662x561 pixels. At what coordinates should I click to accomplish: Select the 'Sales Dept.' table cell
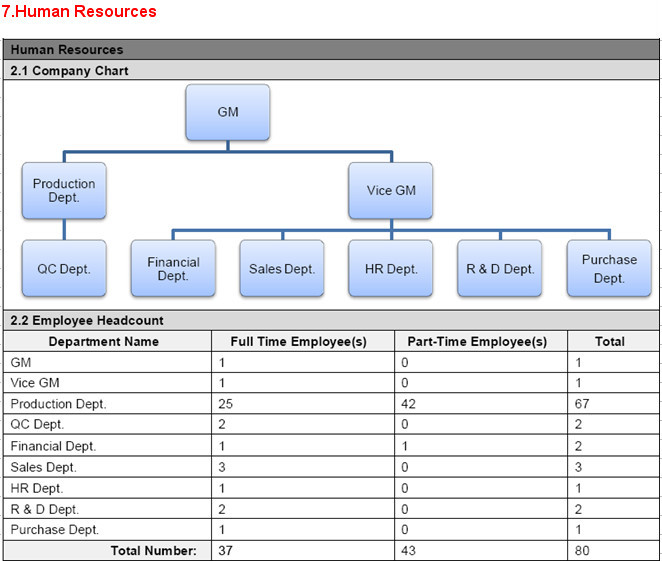tap(108, 467)
